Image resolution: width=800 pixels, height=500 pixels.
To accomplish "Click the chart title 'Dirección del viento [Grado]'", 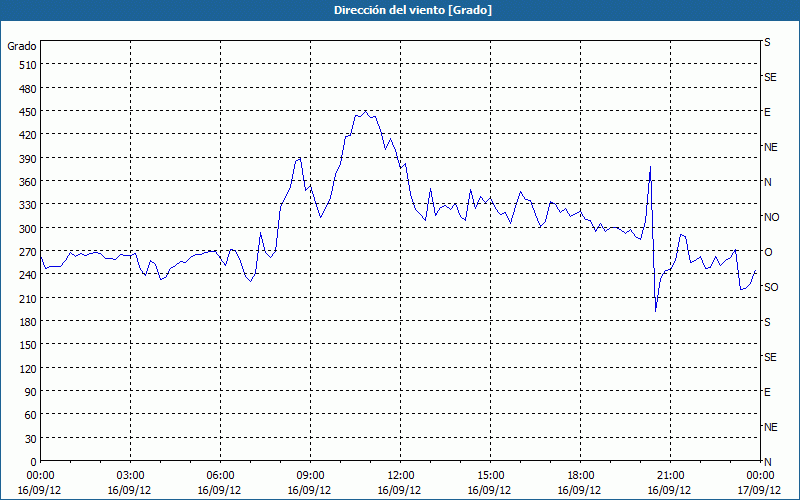I will point(413,10).
